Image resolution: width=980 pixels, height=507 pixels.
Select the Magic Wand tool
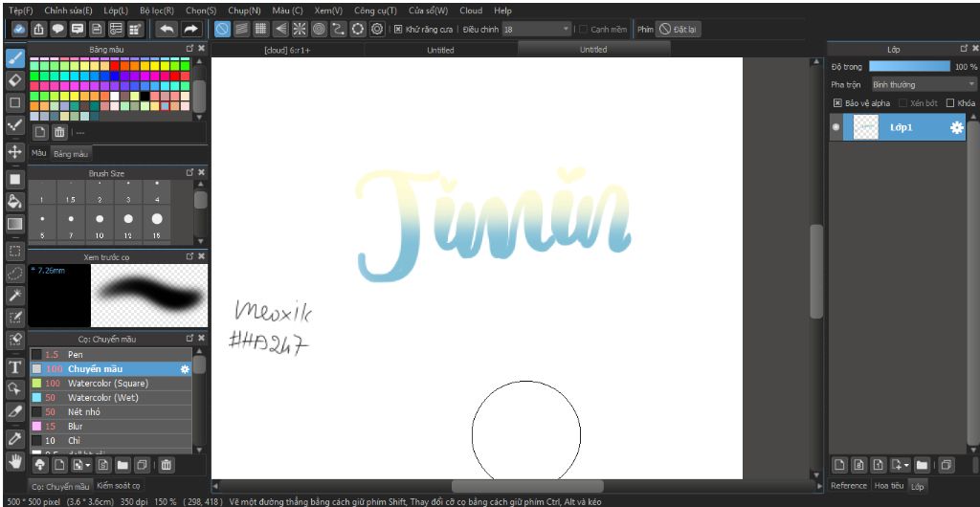coord(15,296)
